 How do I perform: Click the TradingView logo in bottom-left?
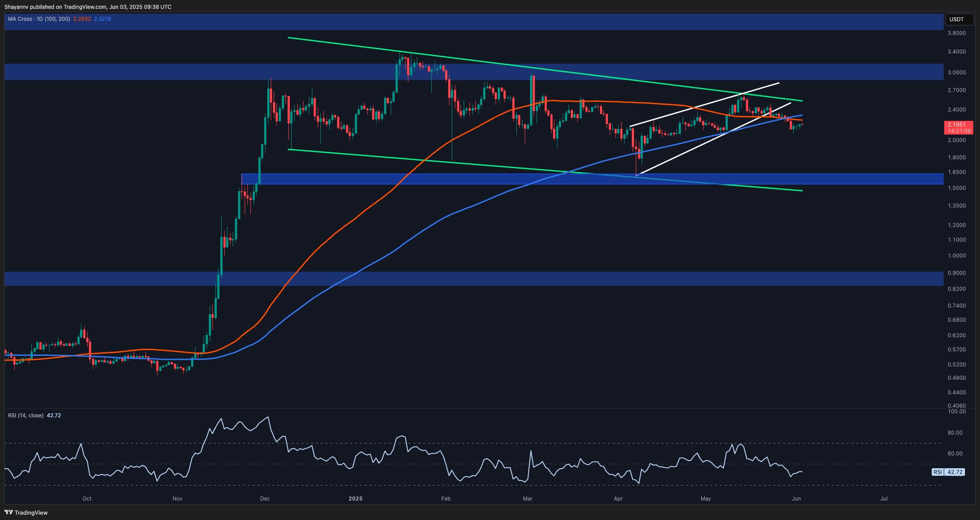point(26,512)
